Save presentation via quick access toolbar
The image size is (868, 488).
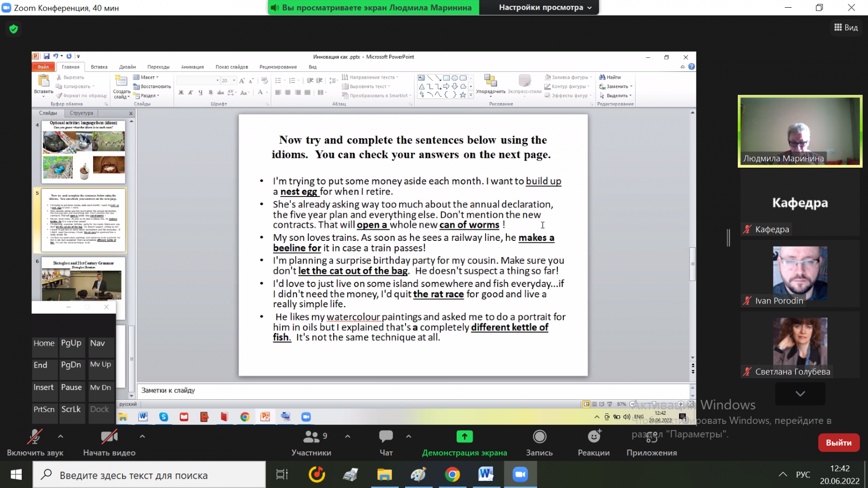pyautogui.click(x=46, y=56)
